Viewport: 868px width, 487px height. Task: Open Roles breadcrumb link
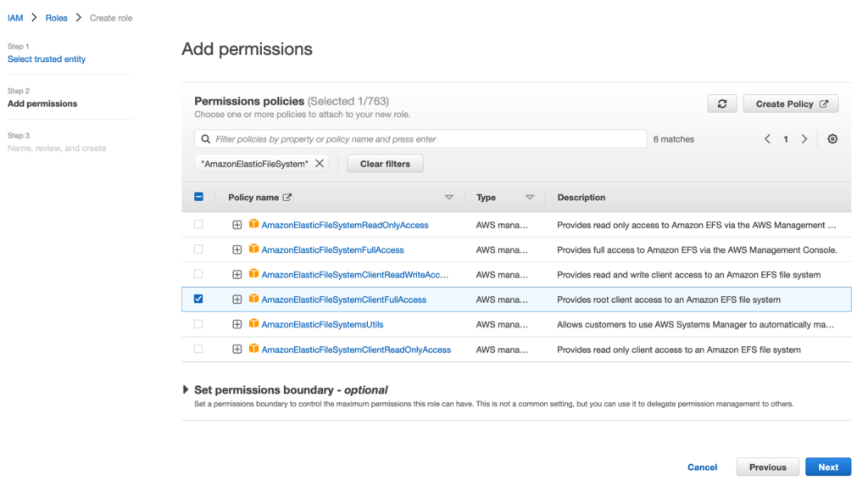click(56, 18)
